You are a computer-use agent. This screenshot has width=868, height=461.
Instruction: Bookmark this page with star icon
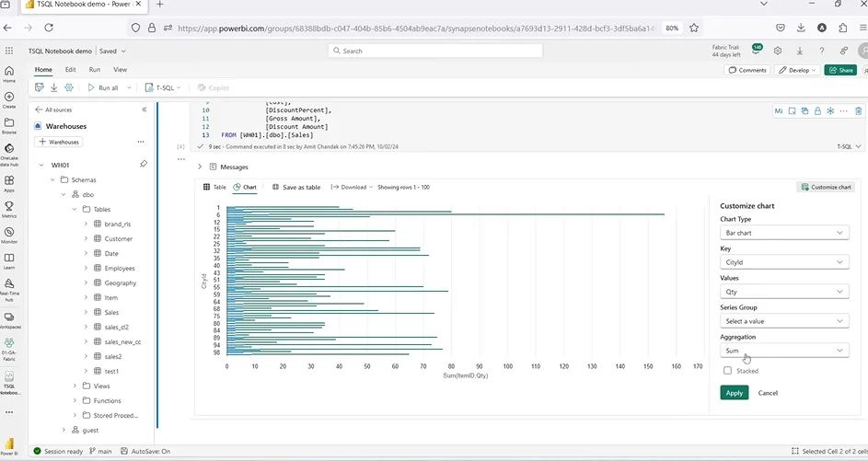pos(694,28)
